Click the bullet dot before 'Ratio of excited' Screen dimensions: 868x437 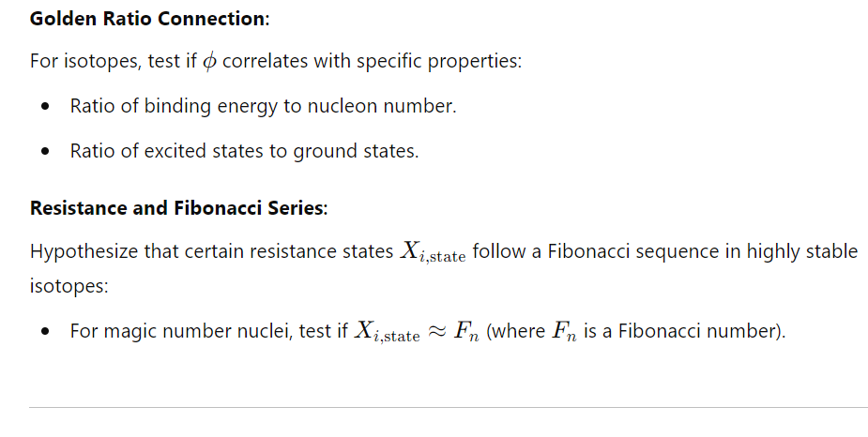[x=45, y=152]
